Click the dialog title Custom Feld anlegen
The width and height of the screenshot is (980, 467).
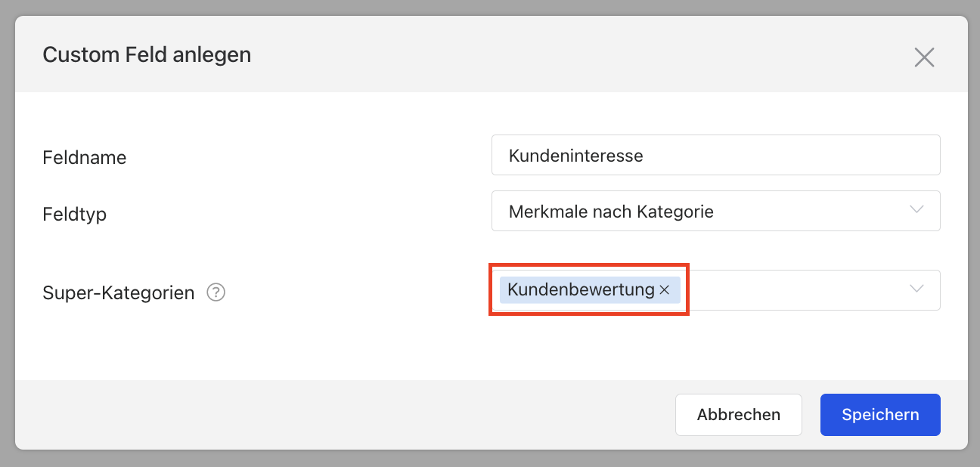(147, 55)
